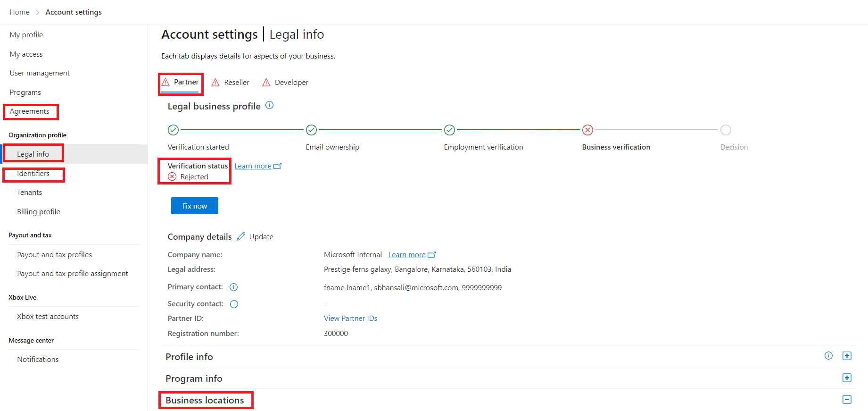
Task: Go to Identifiers in the sidebar
Action: click(x=33, y=174)
